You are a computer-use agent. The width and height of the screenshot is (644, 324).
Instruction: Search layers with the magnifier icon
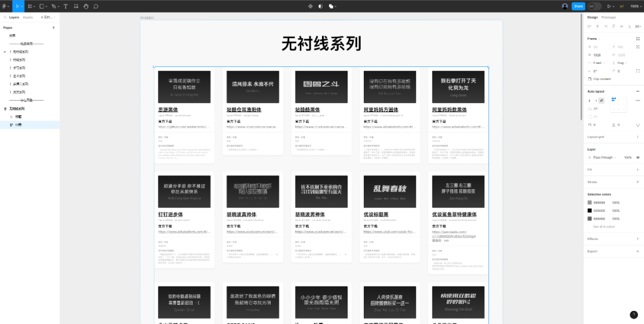pyautogui.click(x=4, y=18)
